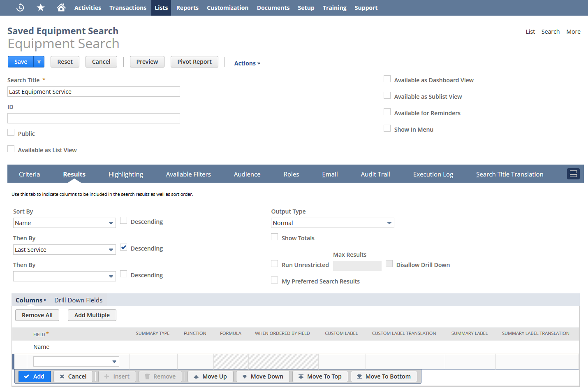Image resolution: width=588 pixels, height=388 pixels.
Task: Toggle Show In Menu checkbox
Action: point(387,128)
